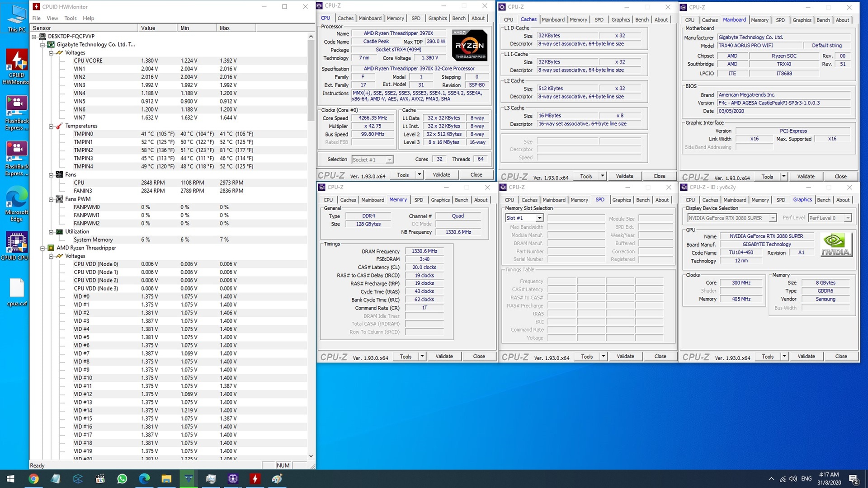
Task: Click Validate in the CPU tab window
Action: pos(441,175)
